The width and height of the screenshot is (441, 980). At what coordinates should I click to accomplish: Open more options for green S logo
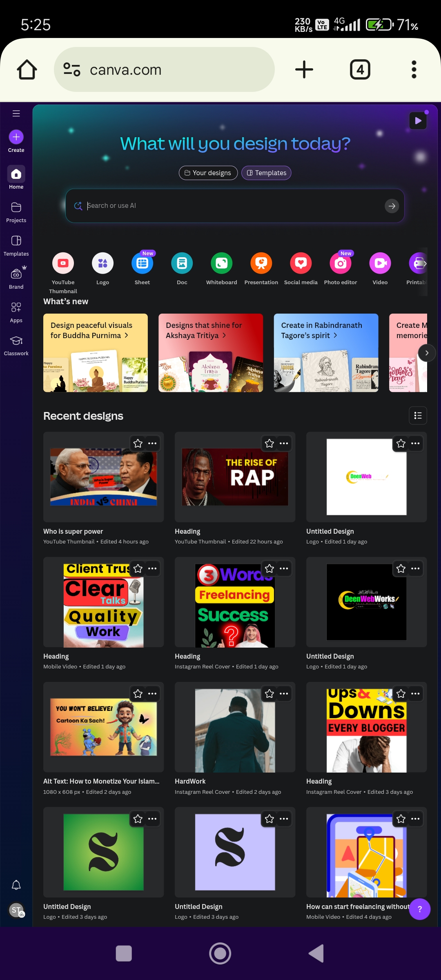click(x=152, y=819)
